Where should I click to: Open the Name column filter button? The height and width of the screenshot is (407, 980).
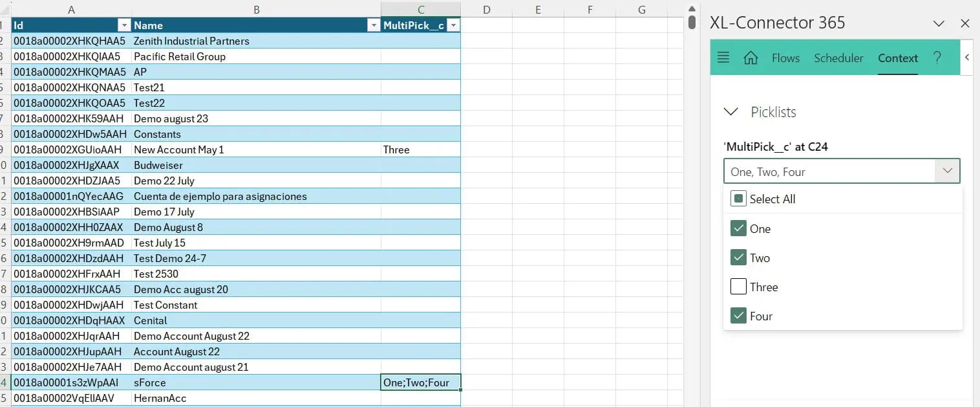373,25
